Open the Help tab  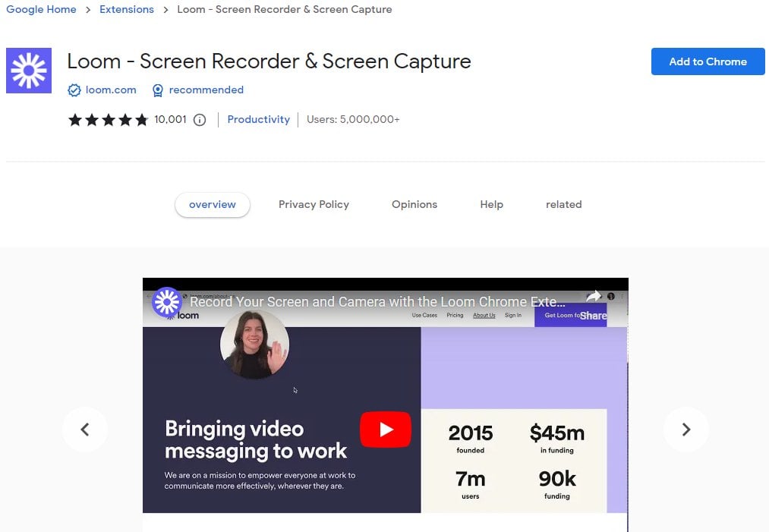(491, 204)
